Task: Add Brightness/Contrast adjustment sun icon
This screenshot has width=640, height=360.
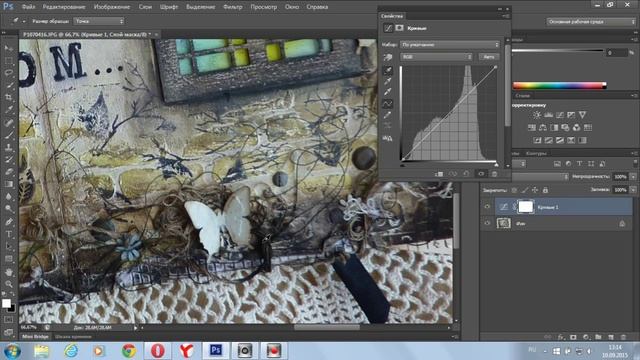Action: (537, 115)
